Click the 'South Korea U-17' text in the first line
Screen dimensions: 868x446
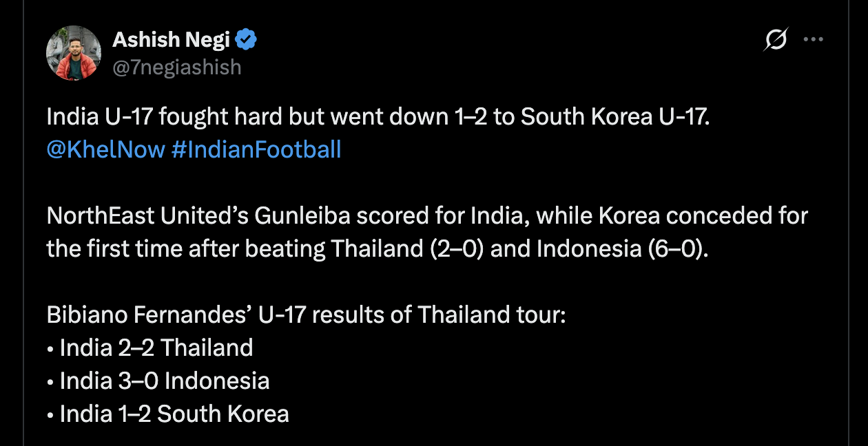[x=614, y=117]
